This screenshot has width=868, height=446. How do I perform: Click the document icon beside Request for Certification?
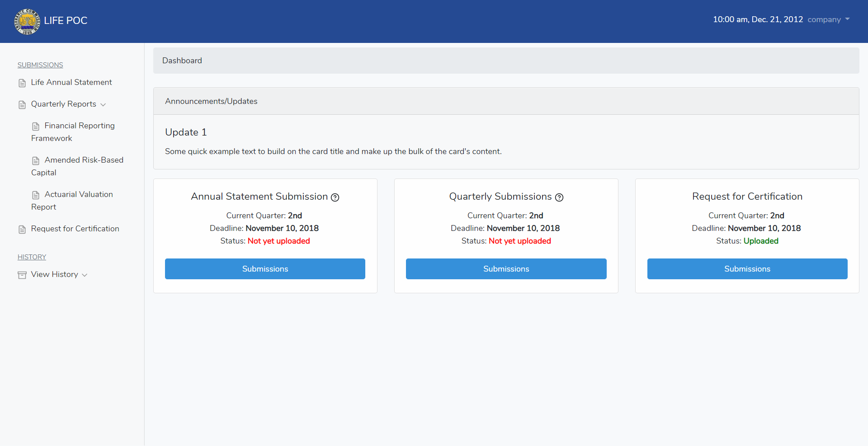click(x=22, y=230)
